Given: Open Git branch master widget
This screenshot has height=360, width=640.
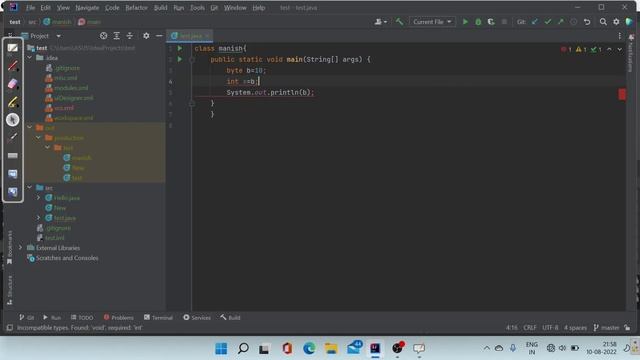Looking at the screenshot, I should coord(606,327).
